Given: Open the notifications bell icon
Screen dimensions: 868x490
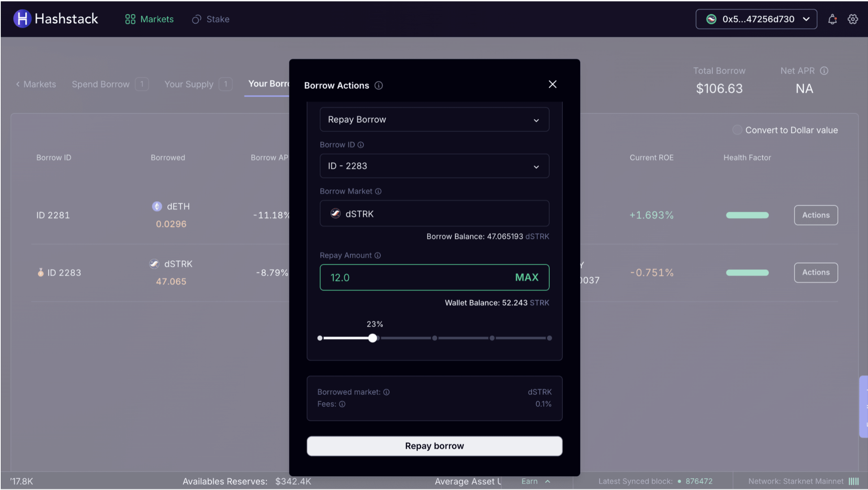Looking at the screenshot, I should pyautogui.click(x=832, y=19).
